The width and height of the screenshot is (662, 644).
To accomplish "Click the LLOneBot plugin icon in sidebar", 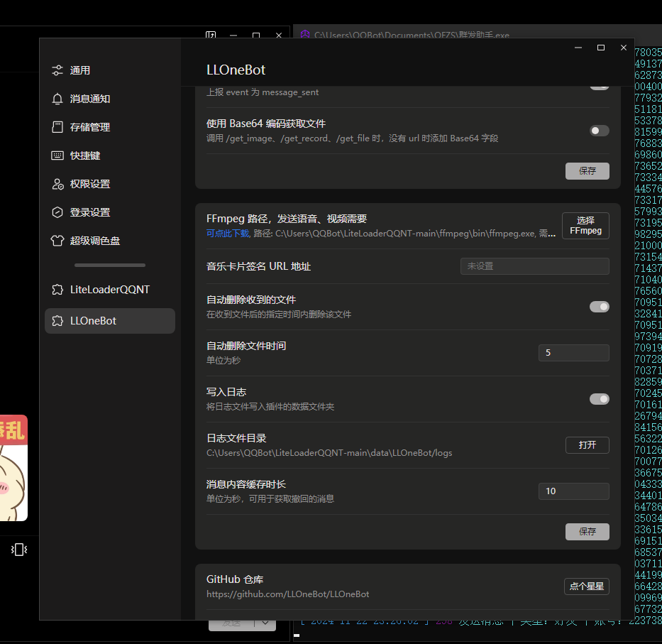I will [x=57, y=320].
